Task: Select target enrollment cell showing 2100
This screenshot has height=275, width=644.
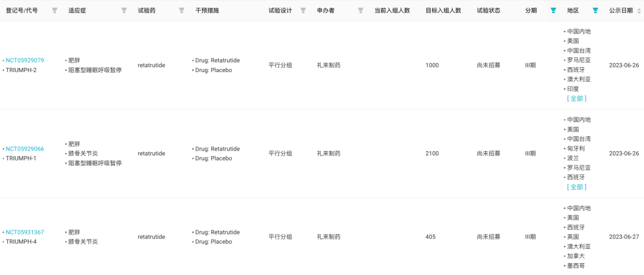Action: [432, 154]
